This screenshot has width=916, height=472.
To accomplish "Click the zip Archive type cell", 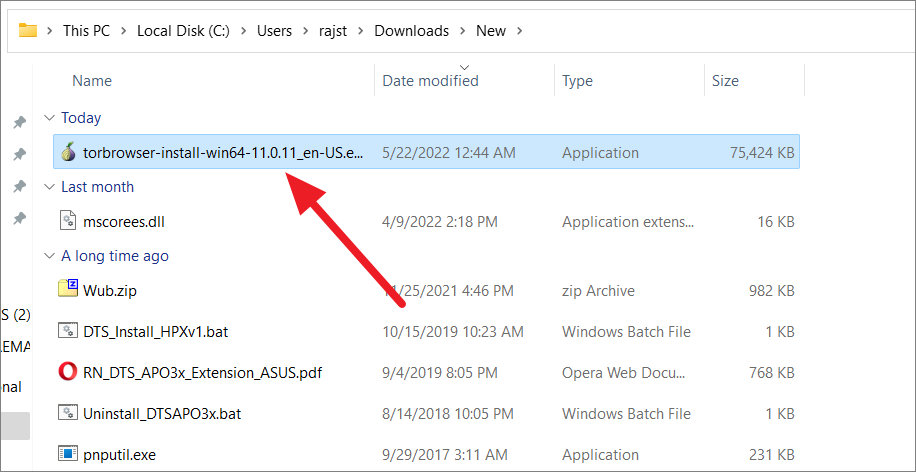I will pos(598,290).
